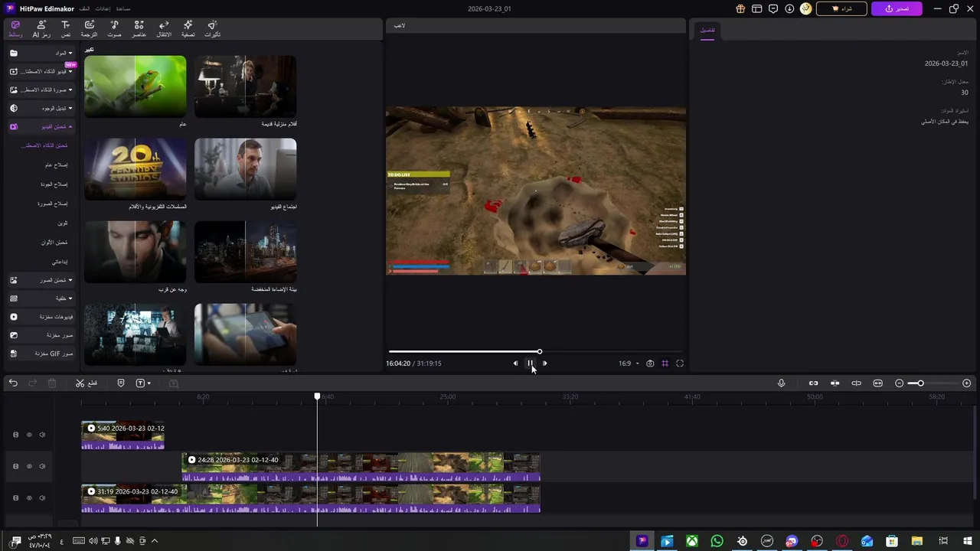Image resolution: width=980 pixels, height=551 pixels.
Task: Collapse the Video Enhancer (تحسين الفيديو) section
Action: point(41,126)
